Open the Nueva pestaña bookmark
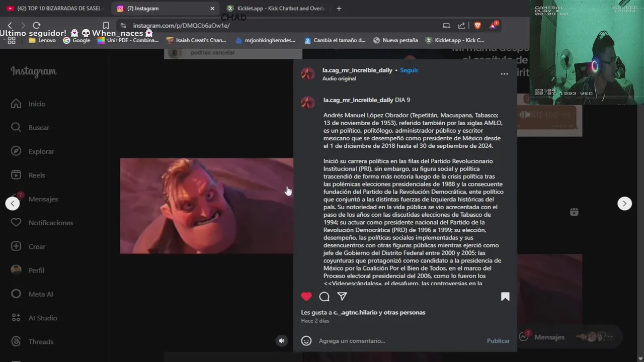The height and width of the screenshot is (362, 644). (395, 40)
